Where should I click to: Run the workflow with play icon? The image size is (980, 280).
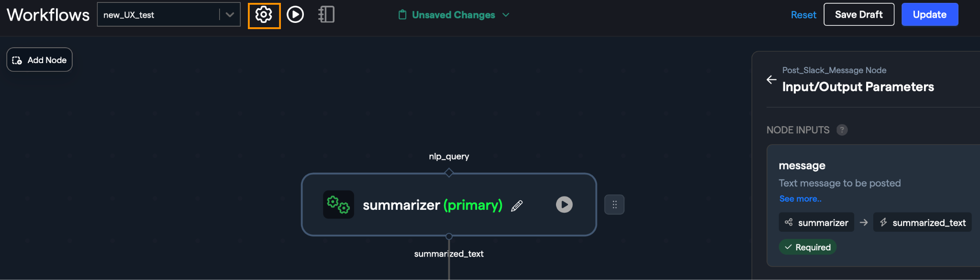(x=295, y=15)
